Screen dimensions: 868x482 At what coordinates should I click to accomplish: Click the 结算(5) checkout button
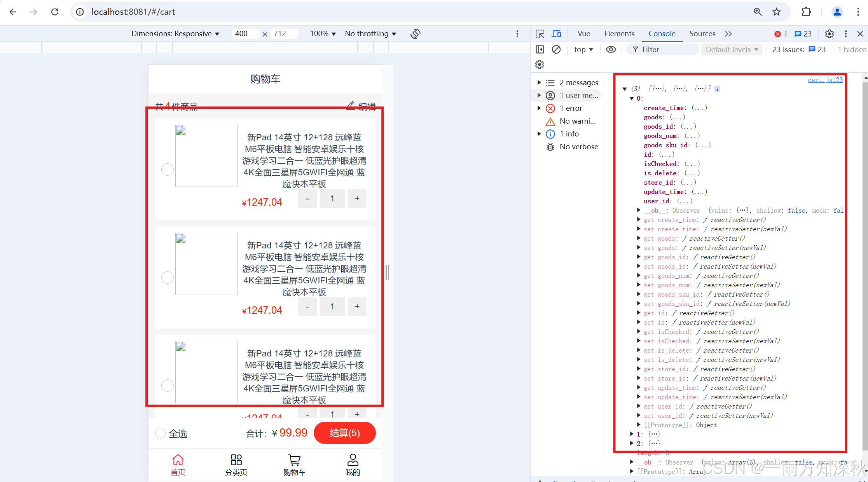[x=344, y=433]
